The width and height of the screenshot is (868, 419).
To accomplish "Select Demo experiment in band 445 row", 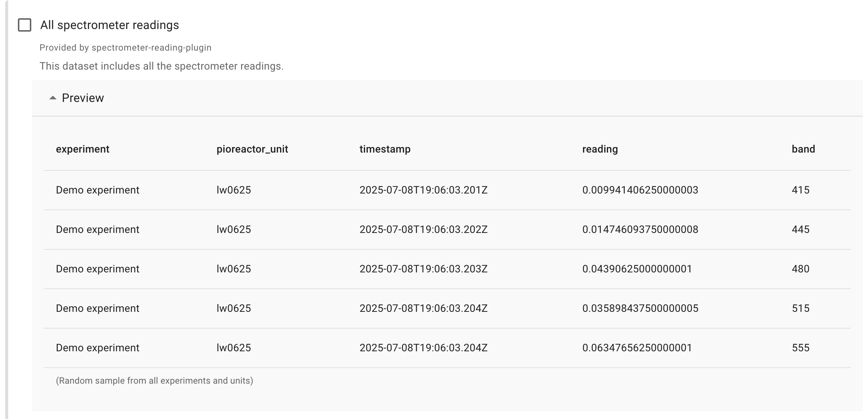I will [98, 230].
